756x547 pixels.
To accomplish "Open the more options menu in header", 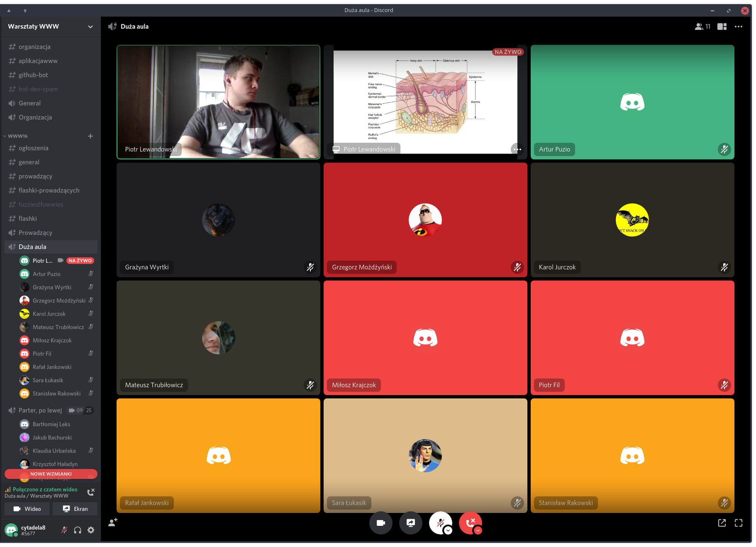I will click(x=738, y=26).
